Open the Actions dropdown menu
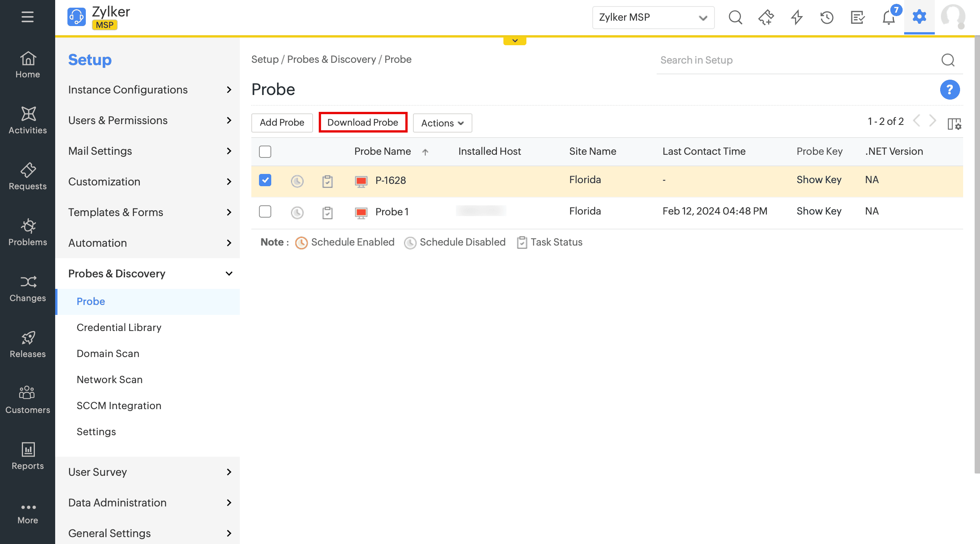The width and height of the screenshot is (980, 544). (442, 123)
